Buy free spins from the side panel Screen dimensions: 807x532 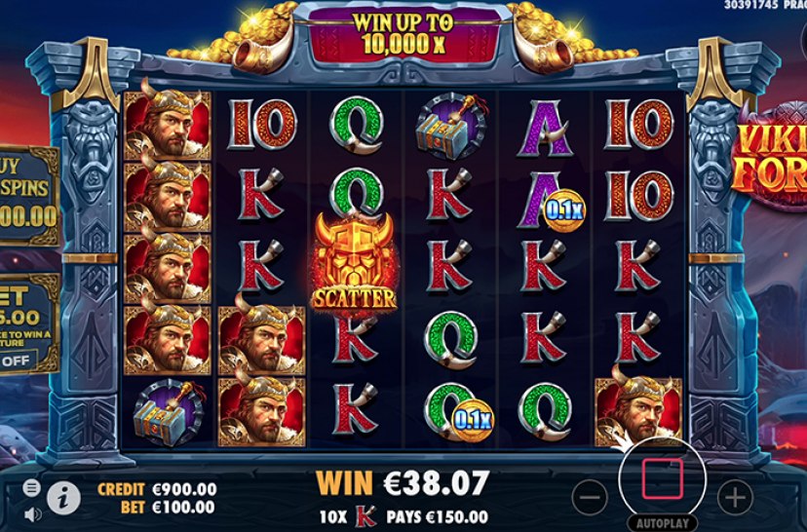29,195
